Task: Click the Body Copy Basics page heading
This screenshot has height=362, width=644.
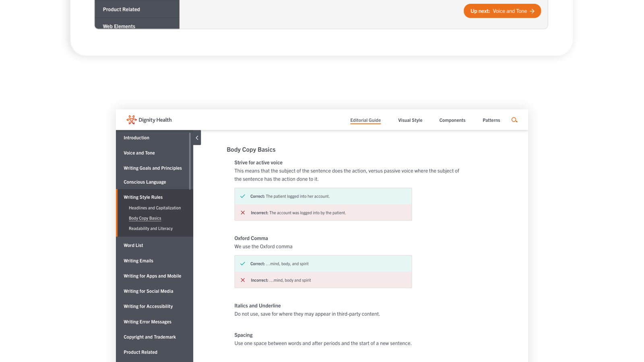Action: tap(251, 150)
